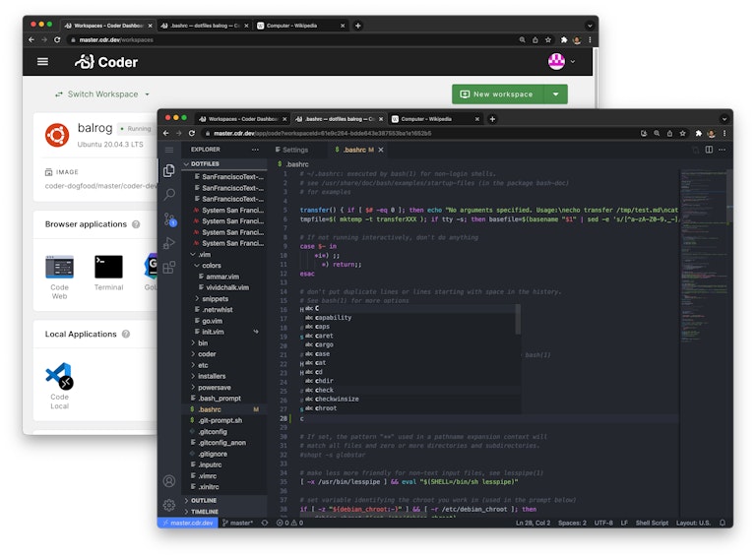Reload the page in the front browser window
The image size is (756, 558).
[x=192, y=133]
